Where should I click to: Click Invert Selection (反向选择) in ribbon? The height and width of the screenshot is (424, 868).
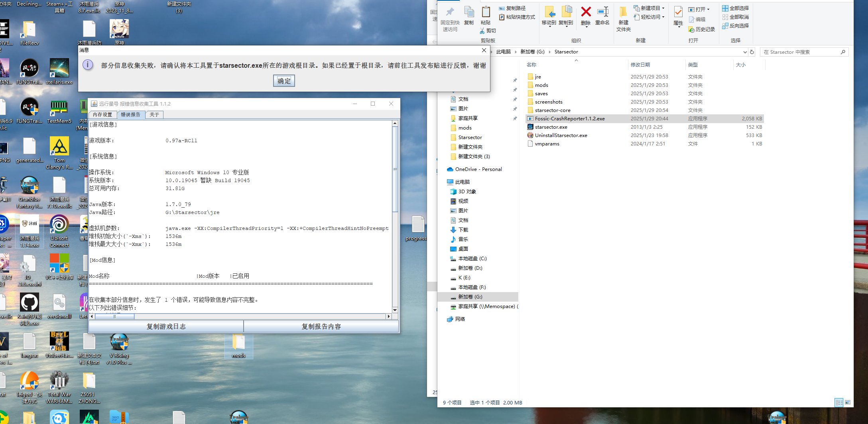coord(736,26)
